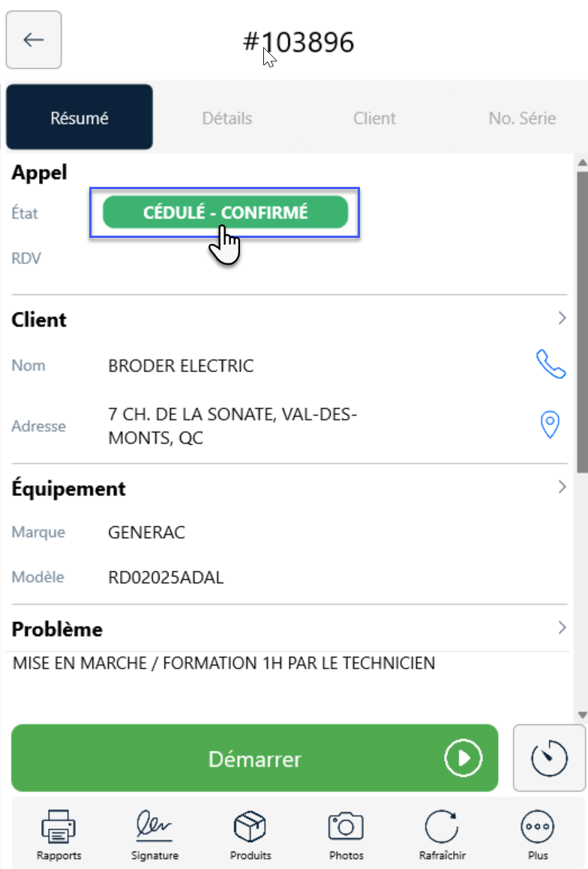Expand the Équipement section chevron
Screen dimensions: 588x869
tap(562, 487)
